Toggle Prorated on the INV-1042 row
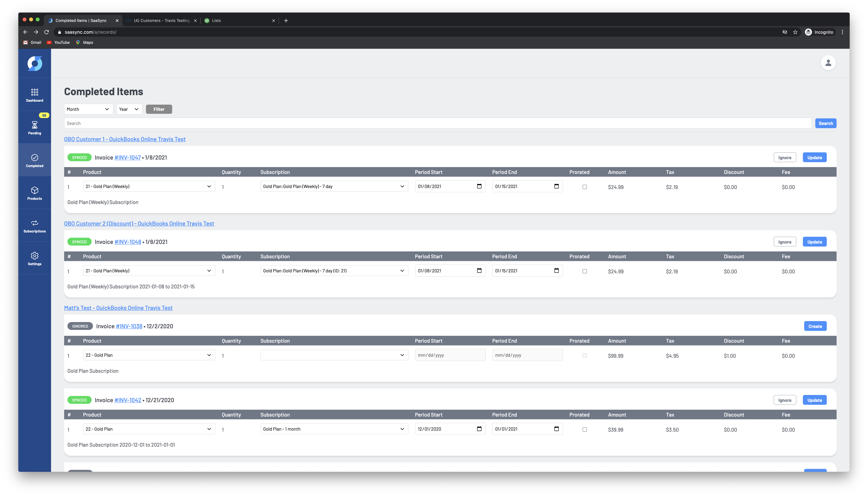 coord(585,429)
